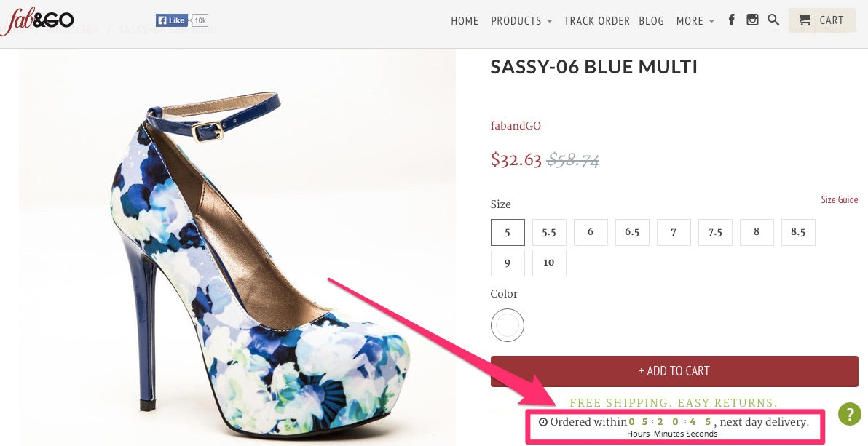Select the white color swatch
This screenshot has width=868, height=446.
508,324
